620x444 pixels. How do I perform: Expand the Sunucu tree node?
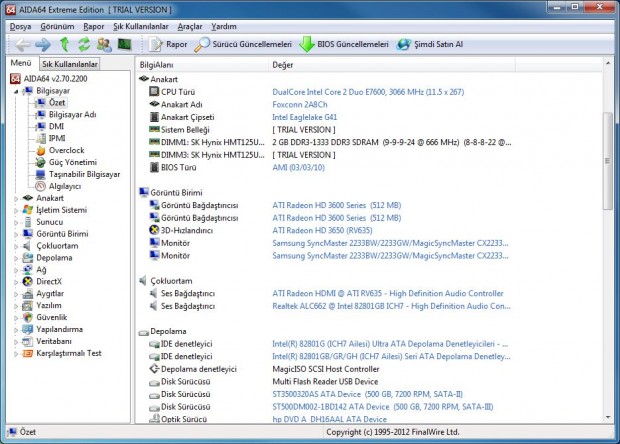[x=16, y=223]
